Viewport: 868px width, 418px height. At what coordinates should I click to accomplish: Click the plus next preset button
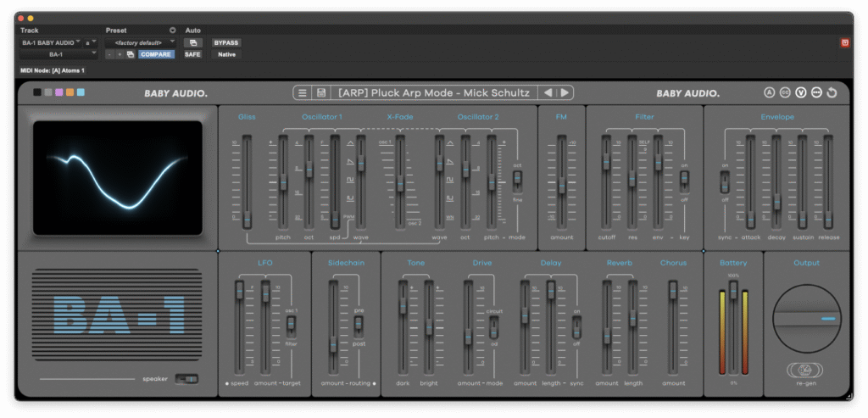click(x=120, y=54)
